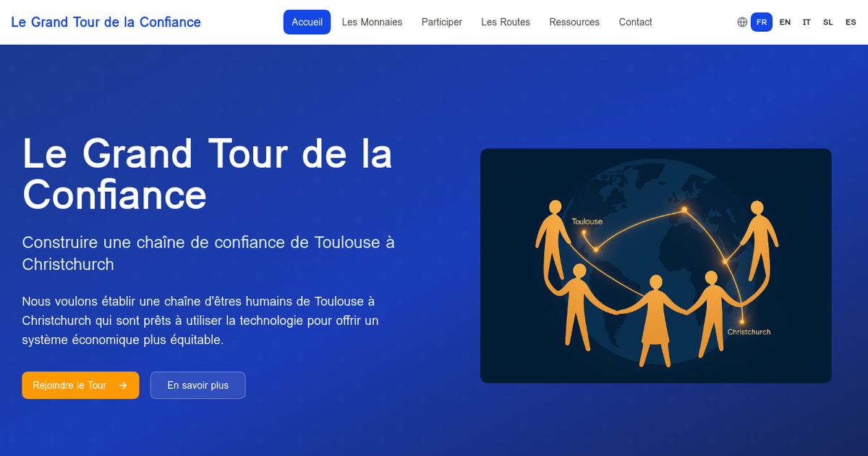Change language to ES
The height and width of the screenshot is (456, 868).
click(x=851, y=22)
